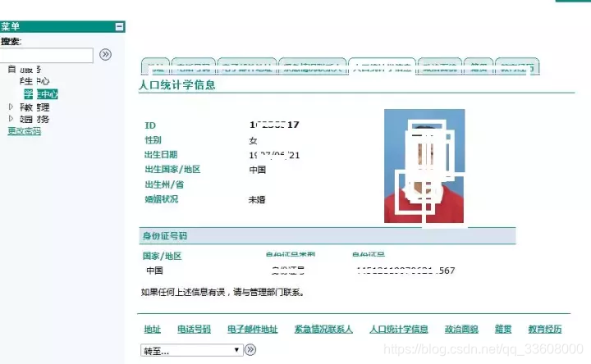Click the student ID photo
Viewport: 591px width, 364px height.
[x=424, y=166]
